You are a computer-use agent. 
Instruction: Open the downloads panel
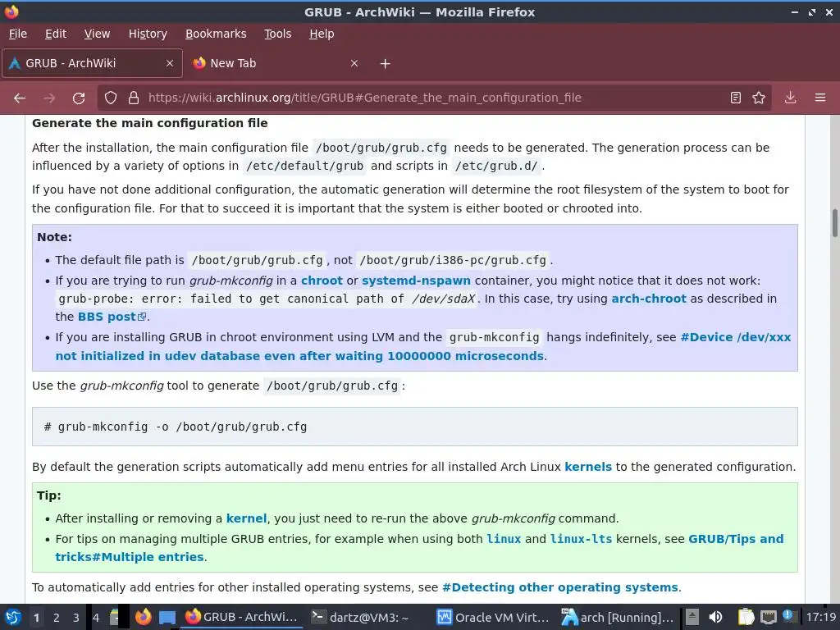point(790,98)
